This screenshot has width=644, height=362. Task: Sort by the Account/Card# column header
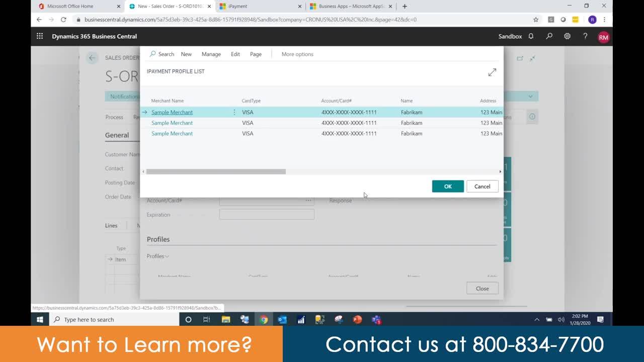(x=337, y=101)
